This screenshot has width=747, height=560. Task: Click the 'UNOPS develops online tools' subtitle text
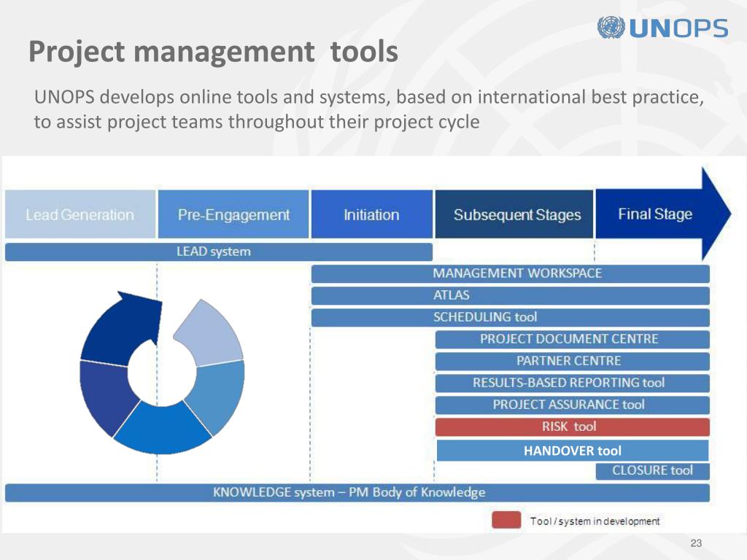tap(368, 109)
